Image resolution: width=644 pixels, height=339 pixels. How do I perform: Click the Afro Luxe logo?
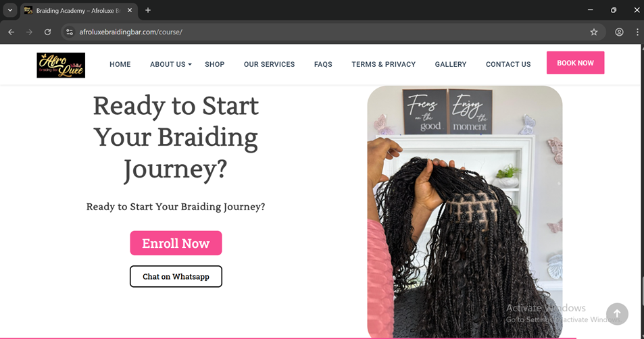[61, 65]
